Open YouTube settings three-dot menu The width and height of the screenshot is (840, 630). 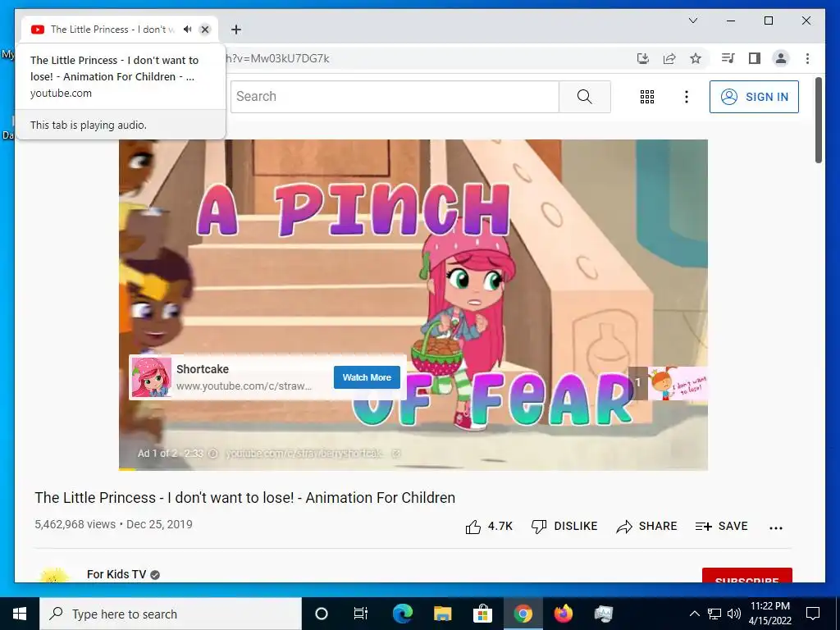pos(687,97)
